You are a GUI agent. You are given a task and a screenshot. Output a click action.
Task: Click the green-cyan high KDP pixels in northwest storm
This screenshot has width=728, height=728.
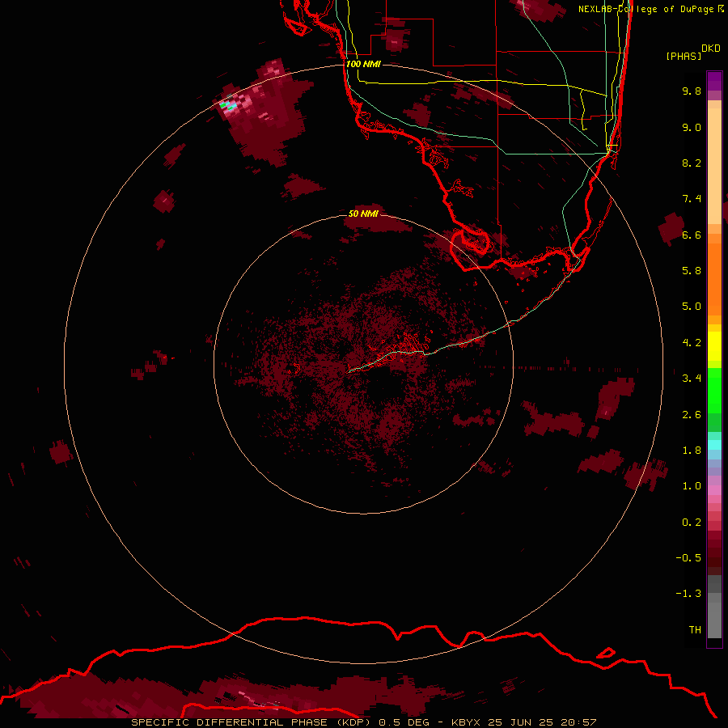[x=228, y=106]
